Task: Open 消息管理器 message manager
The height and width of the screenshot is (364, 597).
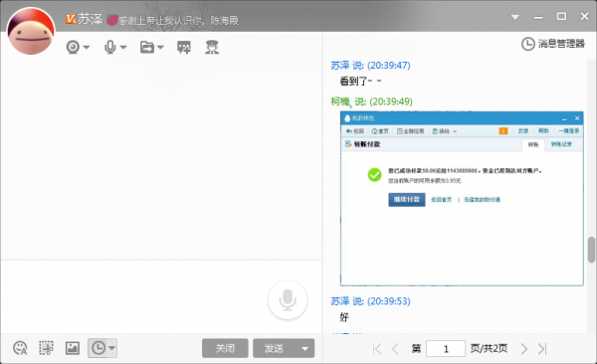Action: 553,44
